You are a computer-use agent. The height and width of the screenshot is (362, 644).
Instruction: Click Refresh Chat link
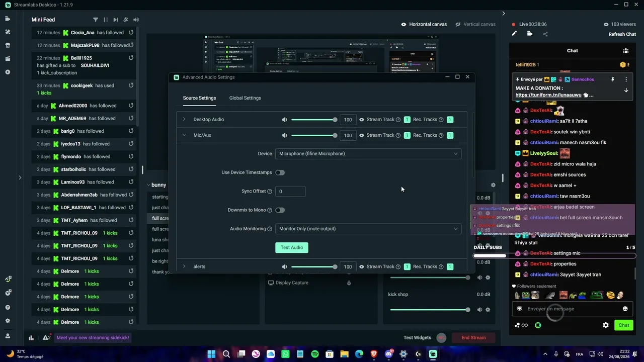pos(622,34)
